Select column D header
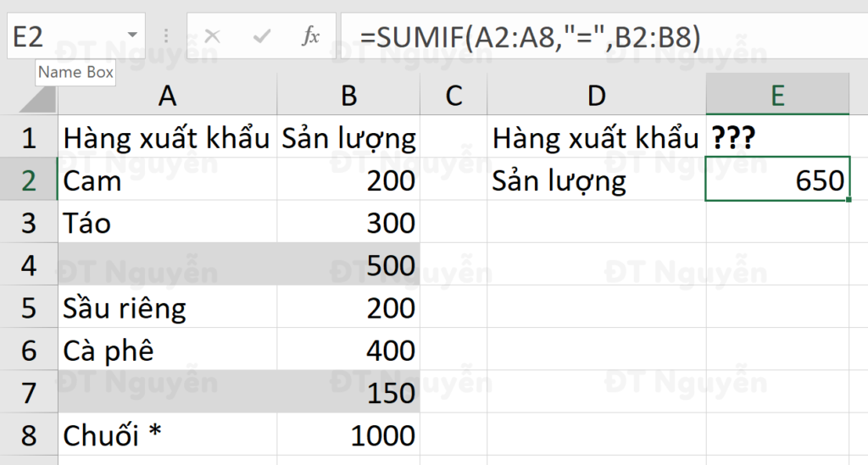The width and height of the screenshot is (868, 465). 596,96
